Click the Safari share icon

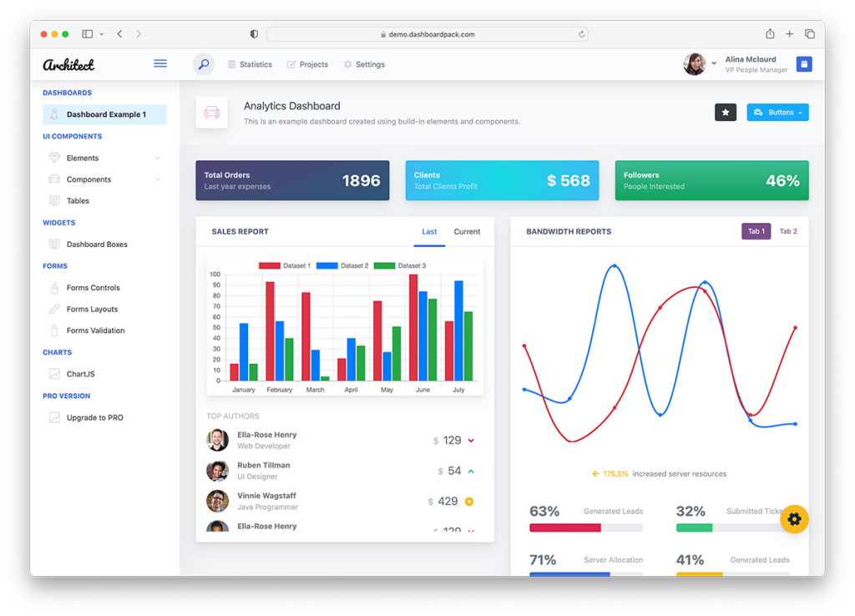click(770, 34)
